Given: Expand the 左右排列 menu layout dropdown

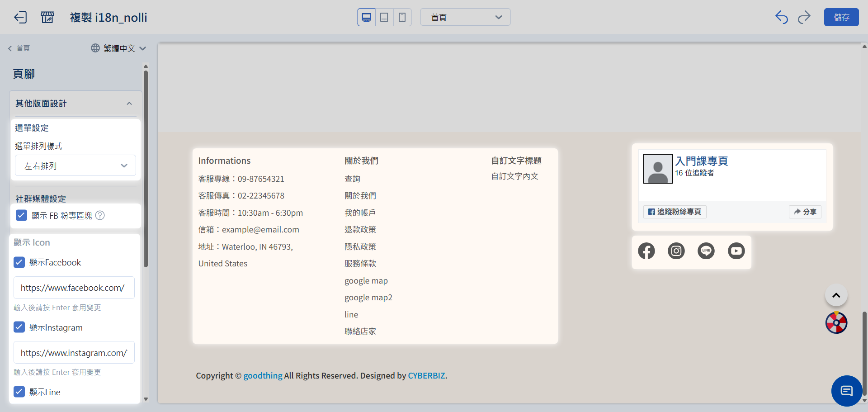Looking at the screenshot, I should point(75,166).
